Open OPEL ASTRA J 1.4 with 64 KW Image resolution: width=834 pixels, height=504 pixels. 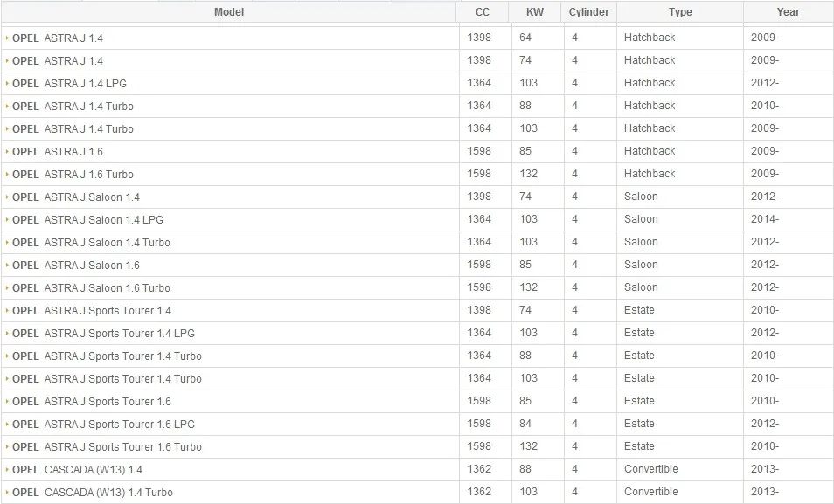coord(58,38)
